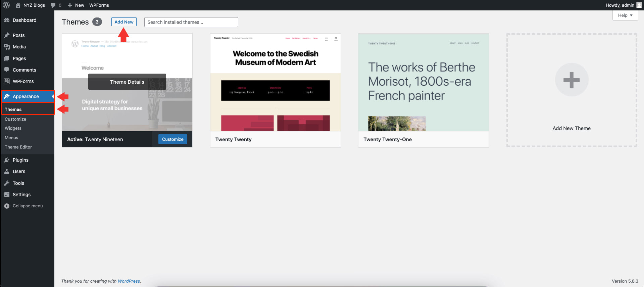
Task: Open WPForms in the admin bar
Action: [x=99, y=5]
